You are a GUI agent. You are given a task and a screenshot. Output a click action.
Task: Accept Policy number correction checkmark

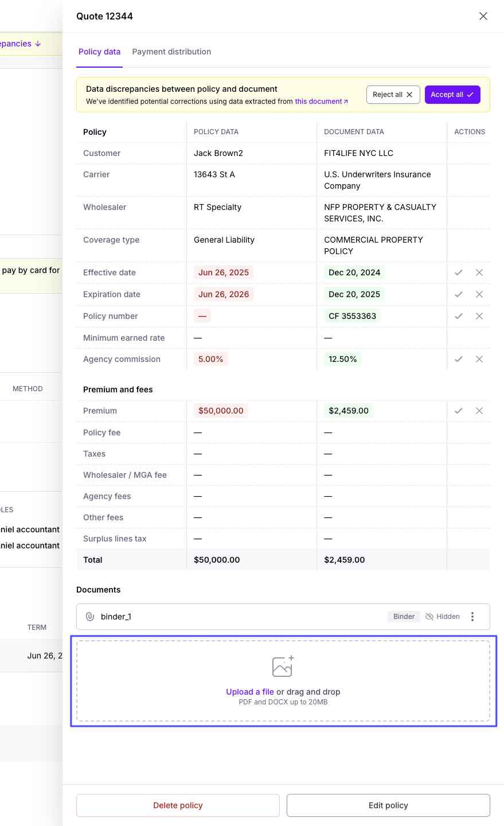pos(459,316)
